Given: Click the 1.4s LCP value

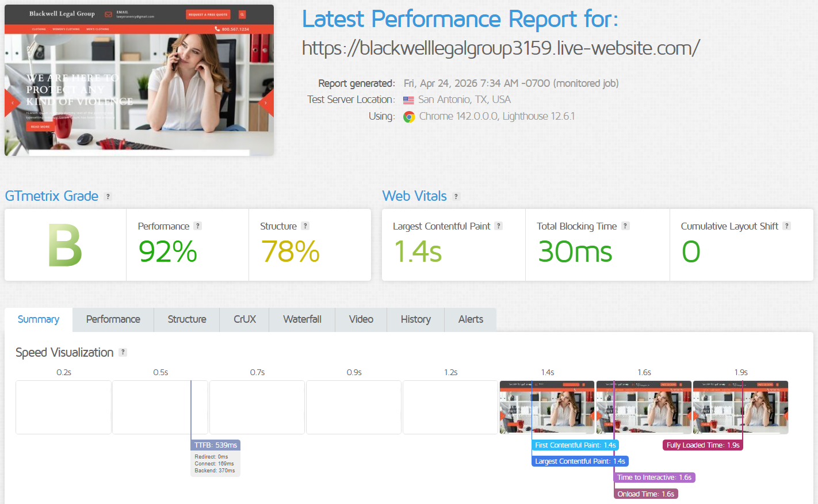Looking at the screenshot, I should pos(418,251).
